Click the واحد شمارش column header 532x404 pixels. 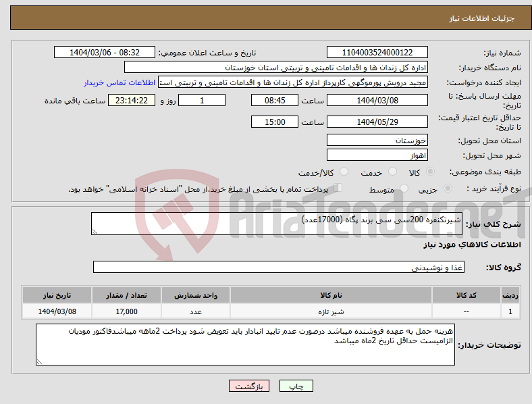[x=196, y=295]
